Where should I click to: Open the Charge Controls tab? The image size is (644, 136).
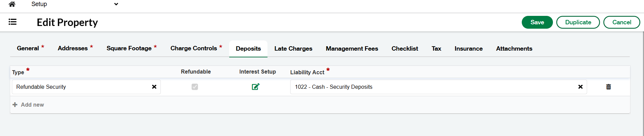pos(196,49)
